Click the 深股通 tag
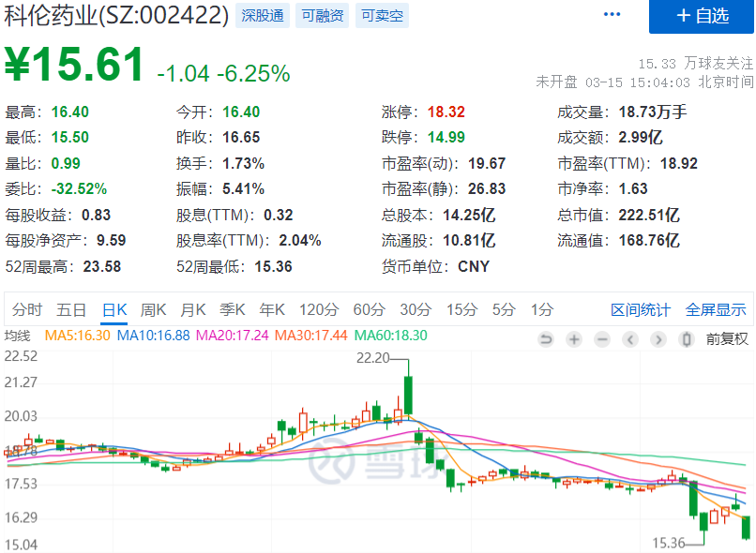The width and height of the screenshot is (756, 553). 263,15
